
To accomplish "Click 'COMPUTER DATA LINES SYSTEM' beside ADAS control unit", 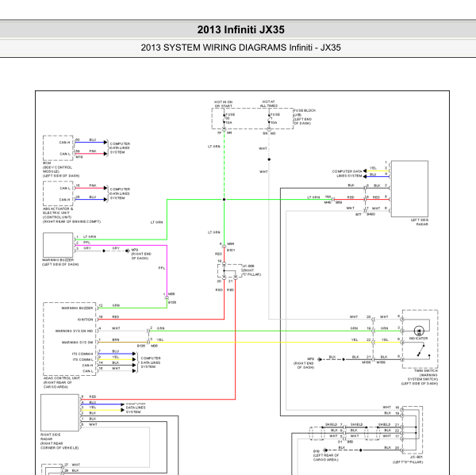I will (x=151, y=362).
